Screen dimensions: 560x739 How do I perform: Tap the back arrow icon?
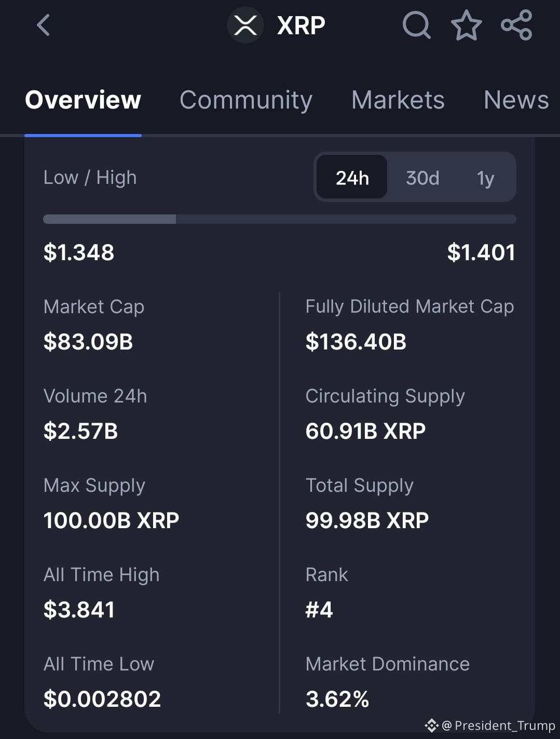pos(44,25)
